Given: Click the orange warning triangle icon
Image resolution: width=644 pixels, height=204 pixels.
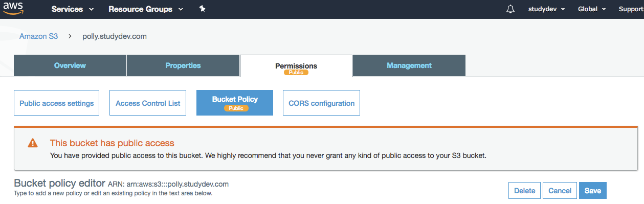Looking at the screenshot, I should click(33, 143).
